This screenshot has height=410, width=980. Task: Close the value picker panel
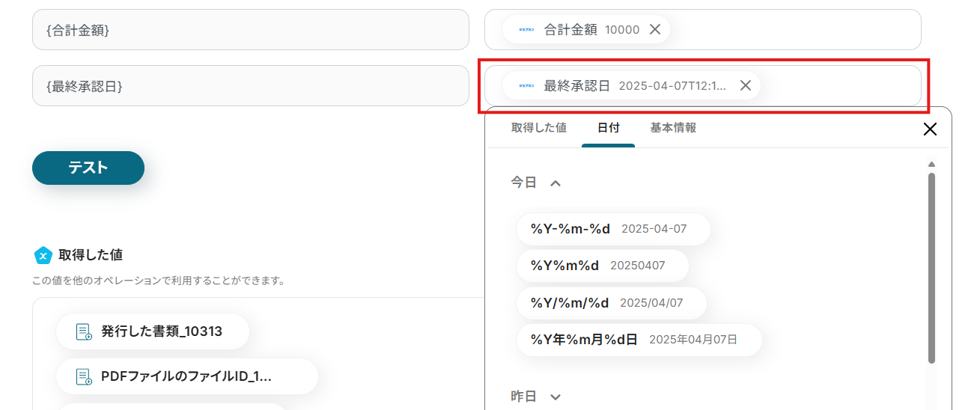[930, 129]
